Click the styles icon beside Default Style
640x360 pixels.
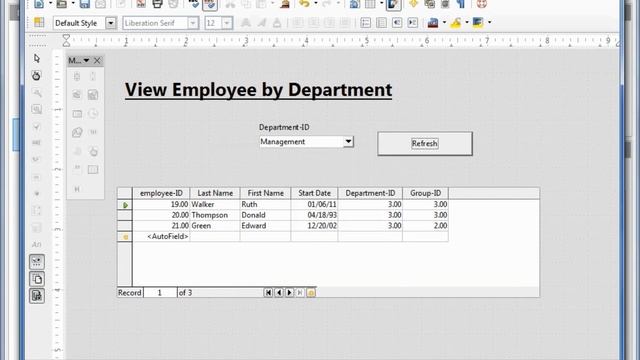39,22
